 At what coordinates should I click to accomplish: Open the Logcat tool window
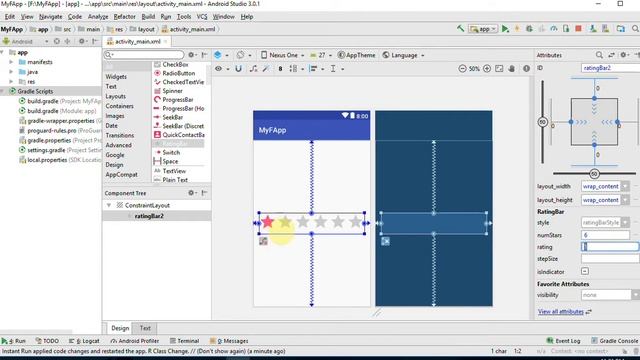pyautogui.click(x=84, y=341)
